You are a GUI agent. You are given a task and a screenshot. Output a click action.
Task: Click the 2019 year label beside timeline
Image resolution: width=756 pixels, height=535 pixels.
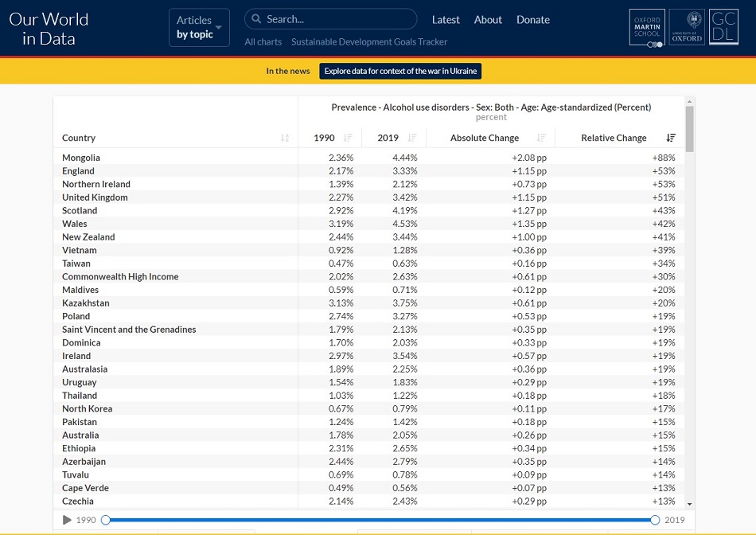point(675,520)
